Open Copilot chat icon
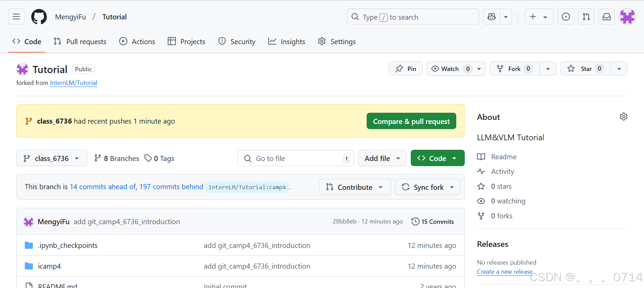Screen dimensions: 644x288 (492, 17)
